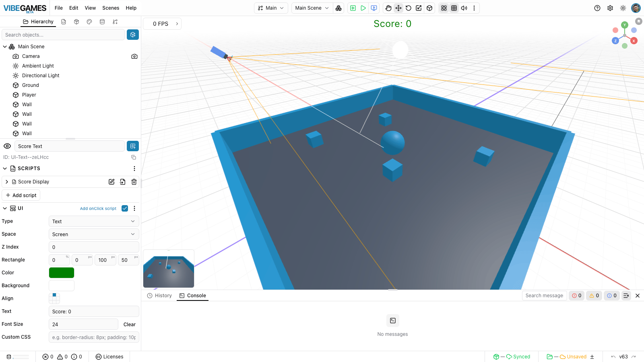The height and width of the screenshot is (362, 644).
Task: Open the Type dropdown set to Text
Action: (x=94, y=221)
